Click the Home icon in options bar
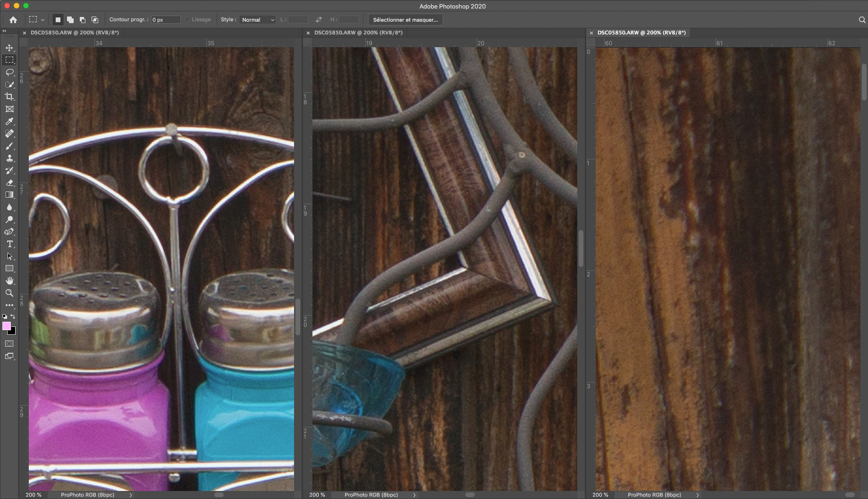Screen dimensions: 868x499 (x=13, y=20)
